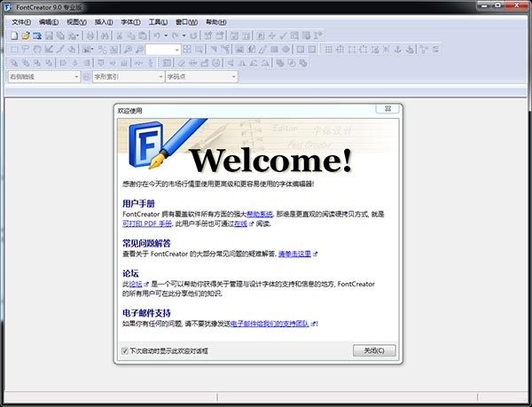
Task: Zoom out with the minus magnifier icon
Action: tap(139, 50)
